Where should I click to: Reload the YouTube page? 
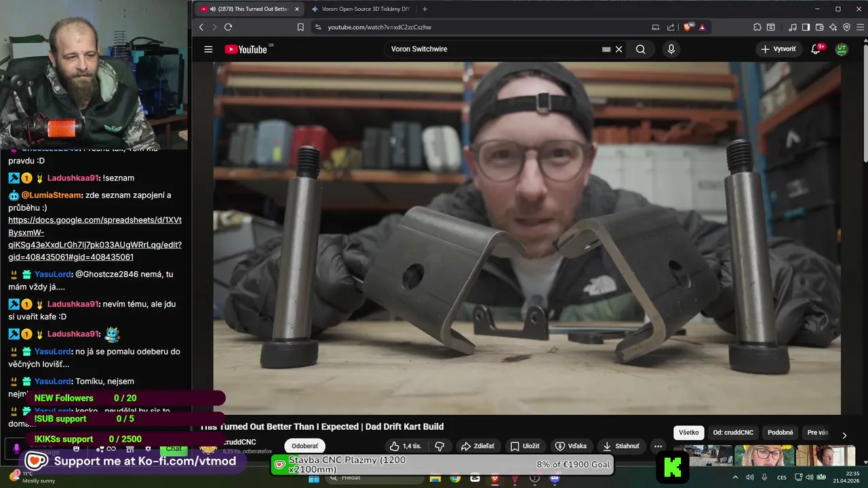[x=228, y=27]
